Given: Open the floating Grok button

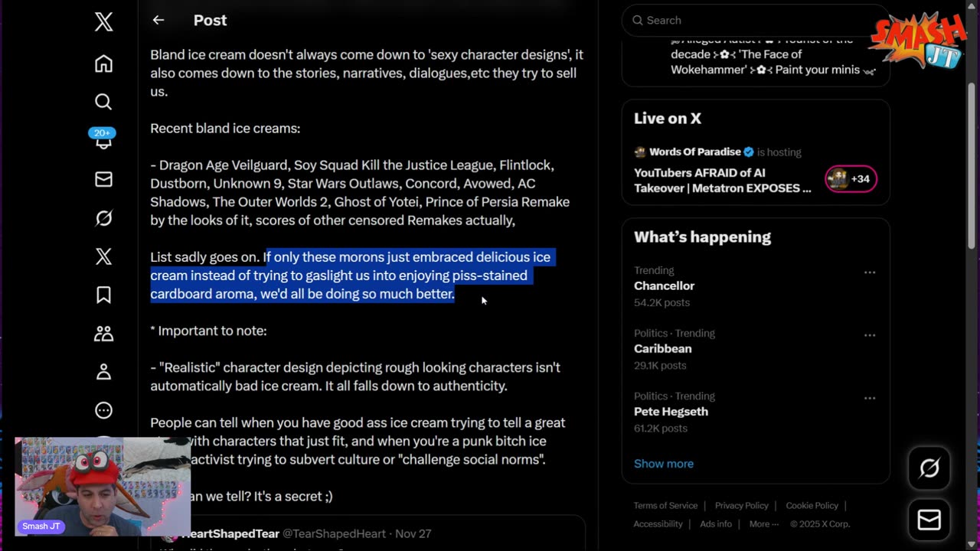Looking at the screenshot, I should coord(929,468).
